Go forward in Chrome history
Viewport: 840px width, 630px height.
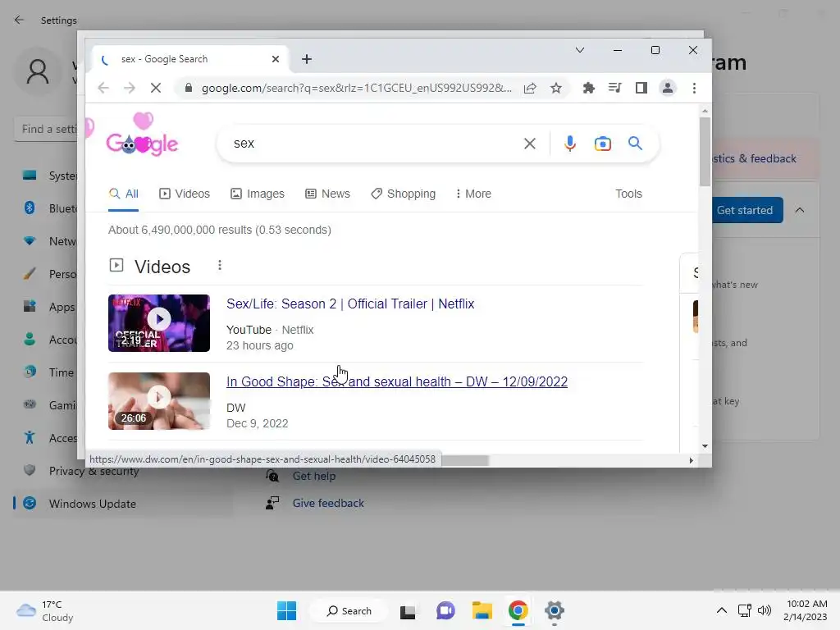[129, 88]
